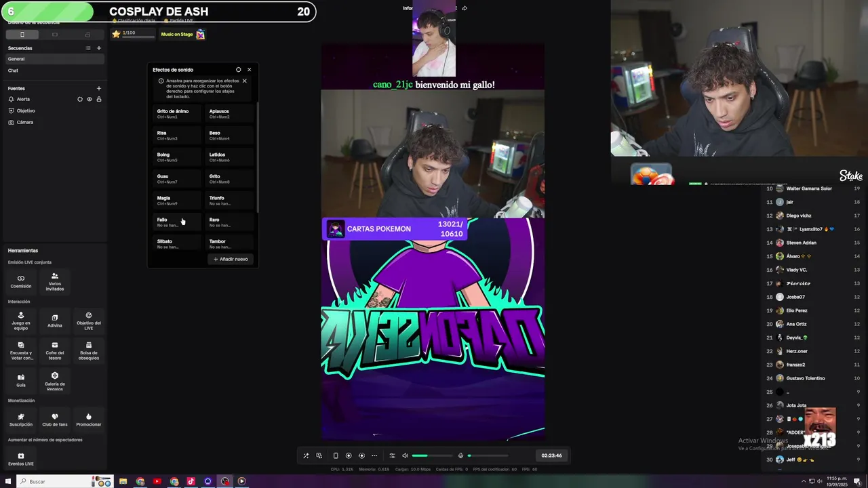Open the Encuesta y Votar tool
The height and width of the screenshot is (488, 868).
point(21,350)
